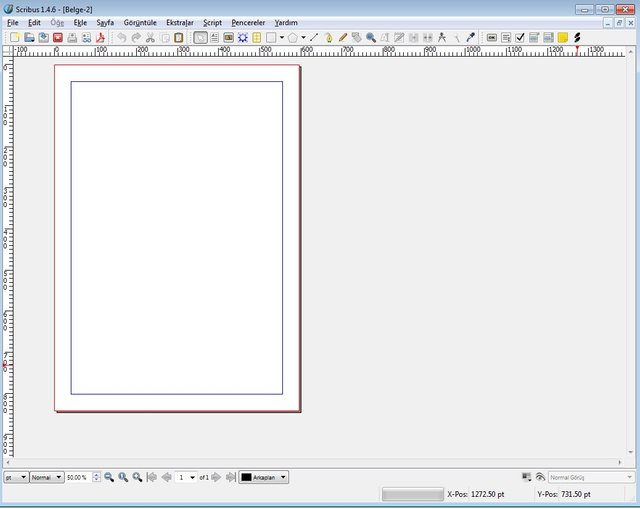
Task: Open the Normal image quality dropdown
Action: (47, 477)
